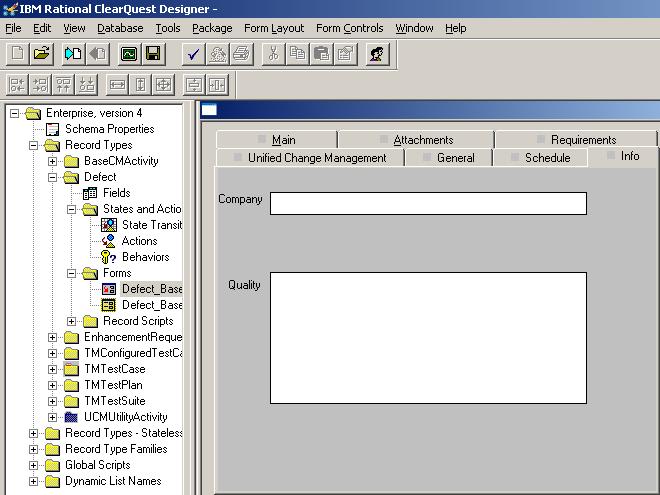Click the Print toolbar icon
The image size is (660, 495).
click(x=242, y=54)
